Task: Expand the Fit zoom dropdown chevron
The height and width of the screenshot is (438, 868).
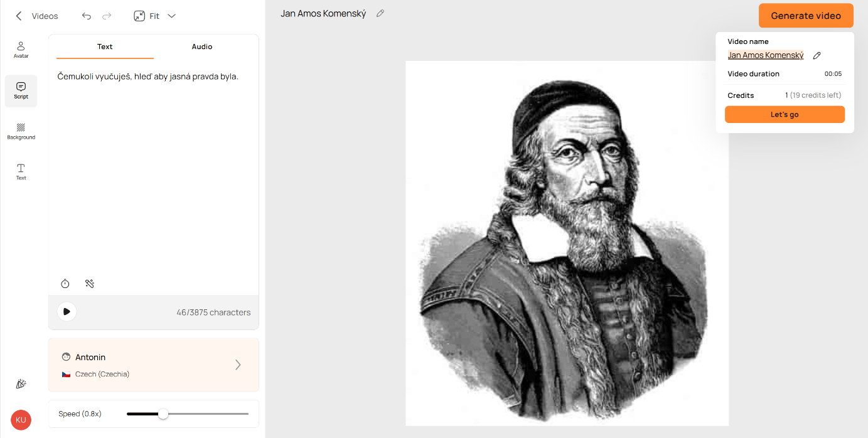Action: 171,16
